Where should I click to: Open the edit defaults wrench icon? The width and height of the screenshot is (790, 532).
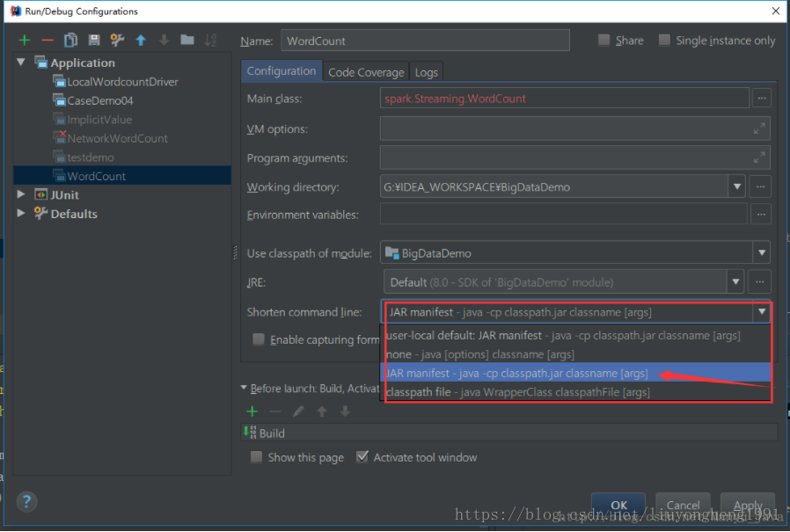(x=117, y=40)
